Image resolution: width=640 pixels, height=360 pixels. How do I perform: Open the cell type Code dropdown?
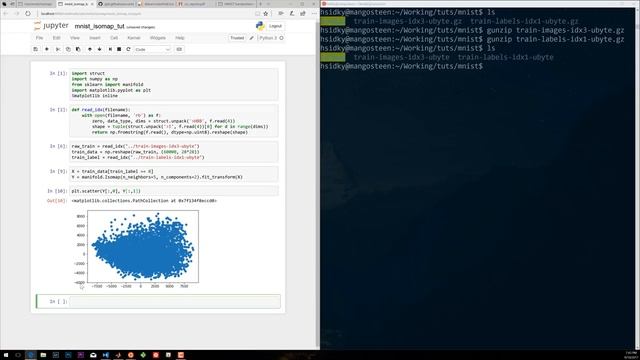click(152, 49)
